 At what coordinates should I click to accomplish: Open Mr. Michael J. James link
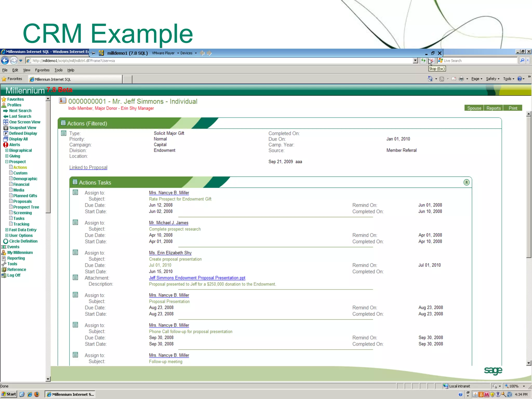pos(169,223)
